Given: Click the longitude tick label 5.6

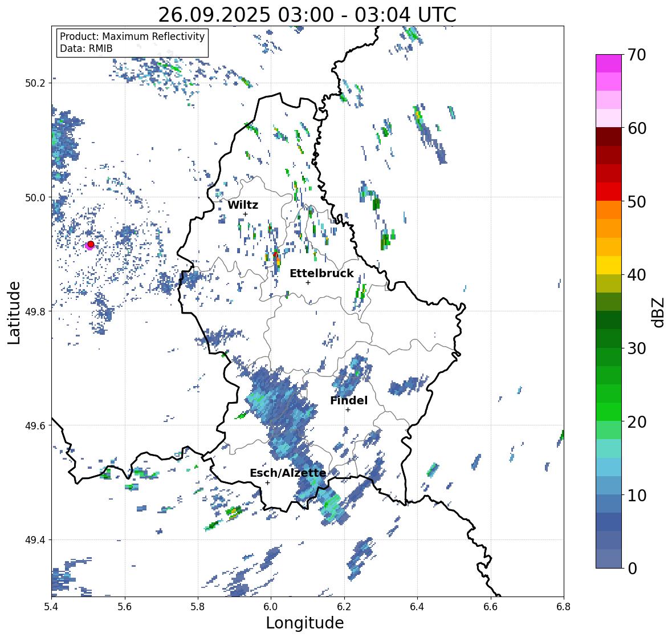Looking at the screenshot, I should click(x=125, y=607).
